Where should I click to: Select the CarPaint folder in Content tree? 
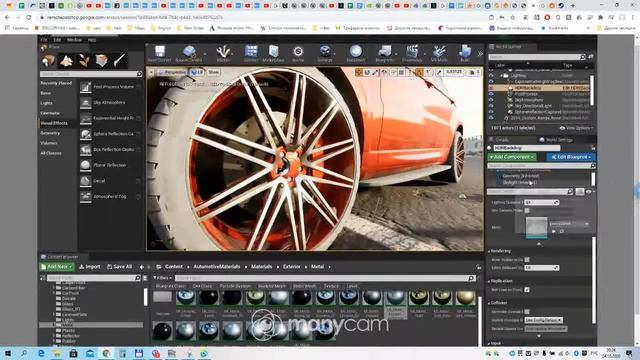(71, 293)
